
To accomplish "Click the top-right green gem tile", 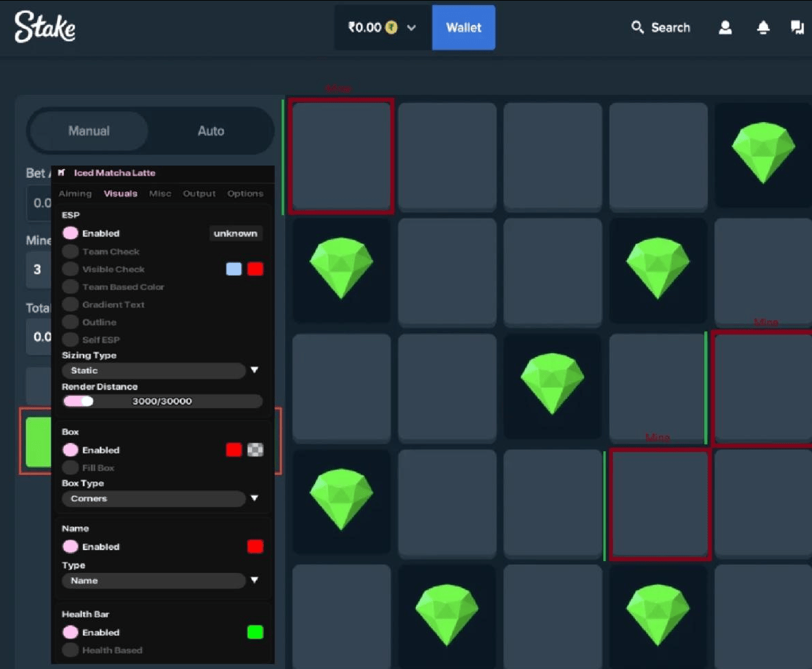I will click(x=763, y=154).
